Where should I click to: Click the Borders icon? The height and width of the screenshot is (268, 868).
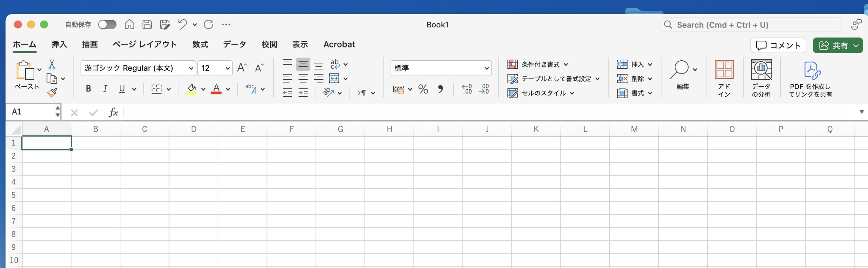[x=156, y=89]
